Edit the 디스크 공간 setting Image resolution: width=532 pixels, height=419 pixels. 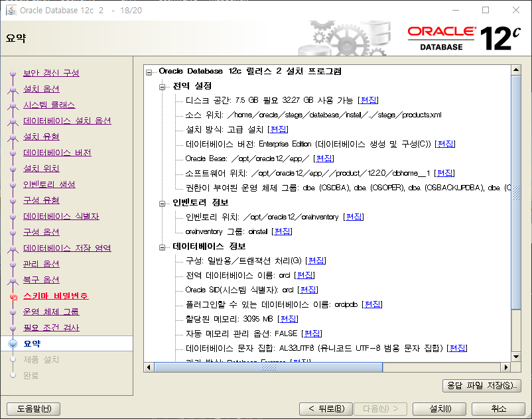368,100
